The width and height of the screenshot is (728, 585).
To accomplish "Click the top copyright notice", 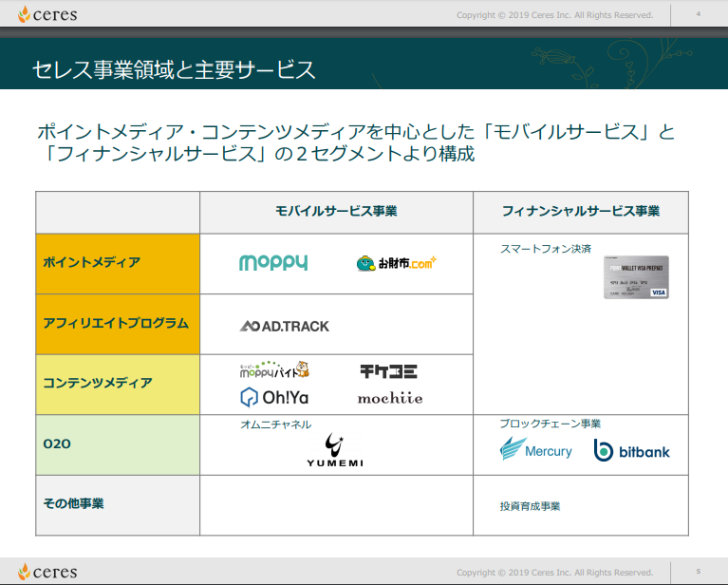I will [x=555, y=15].
